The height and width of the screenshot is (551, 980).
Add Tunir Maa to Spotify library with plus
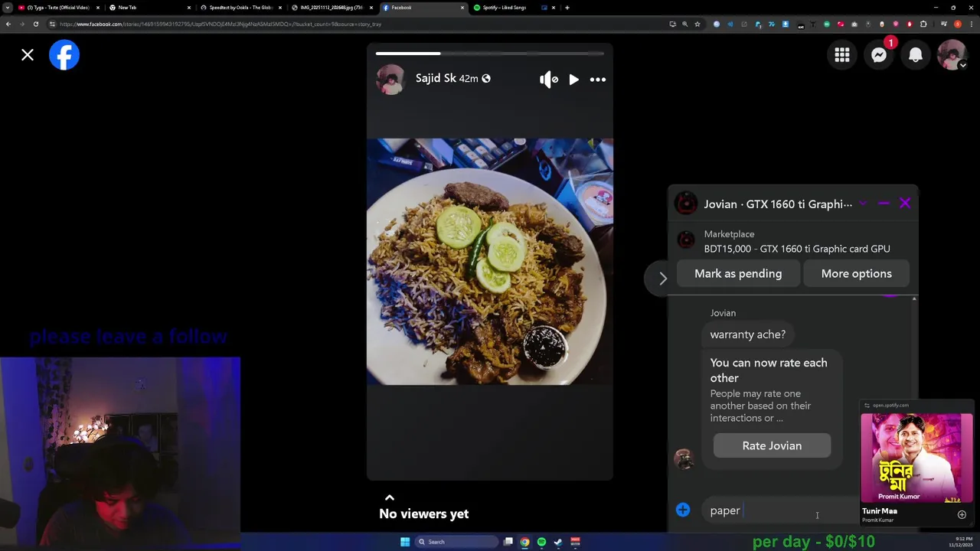(x=962, y=515)
